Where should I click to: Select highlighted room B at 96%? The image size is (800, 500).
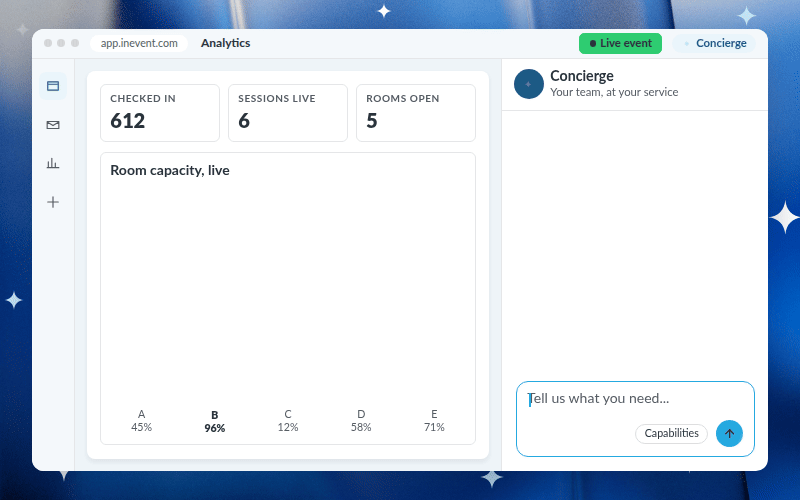coord(215,421)
